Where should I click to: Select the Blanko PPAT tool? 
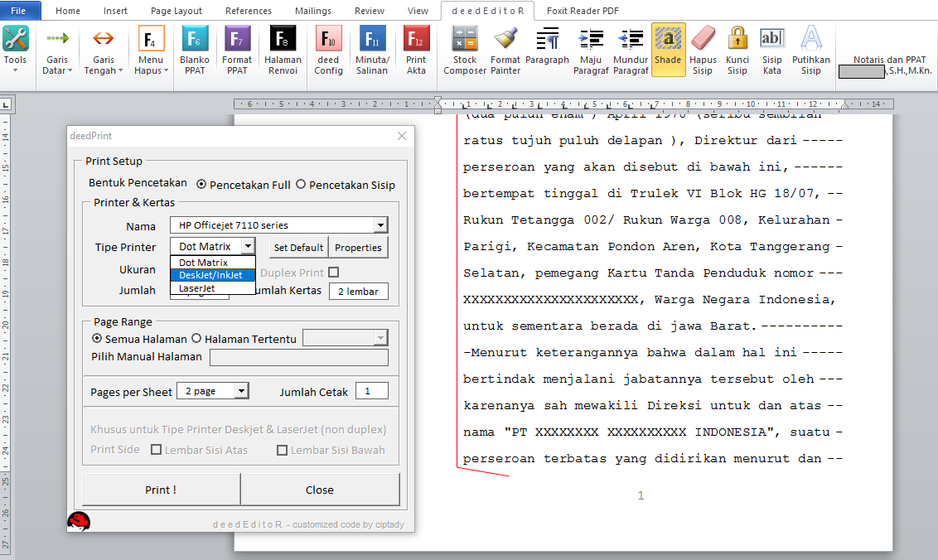[x=195, y=48]
